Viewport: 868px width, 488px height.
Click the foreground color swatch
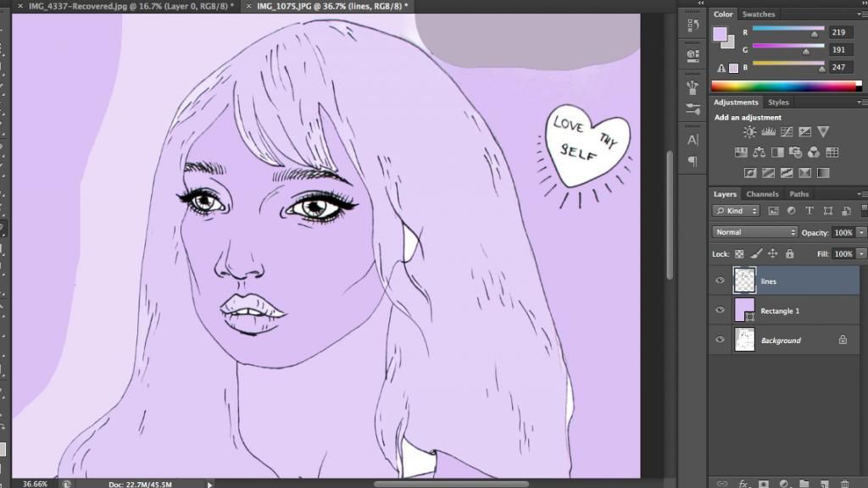[x=720, y=34]
